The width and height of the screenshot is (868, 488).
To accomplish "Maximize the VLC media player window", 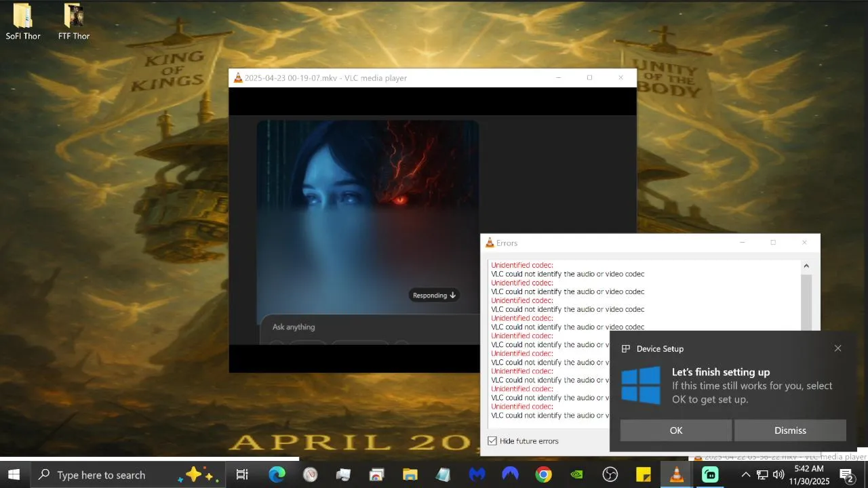I will pyautogui.click(x=589, y=78).
